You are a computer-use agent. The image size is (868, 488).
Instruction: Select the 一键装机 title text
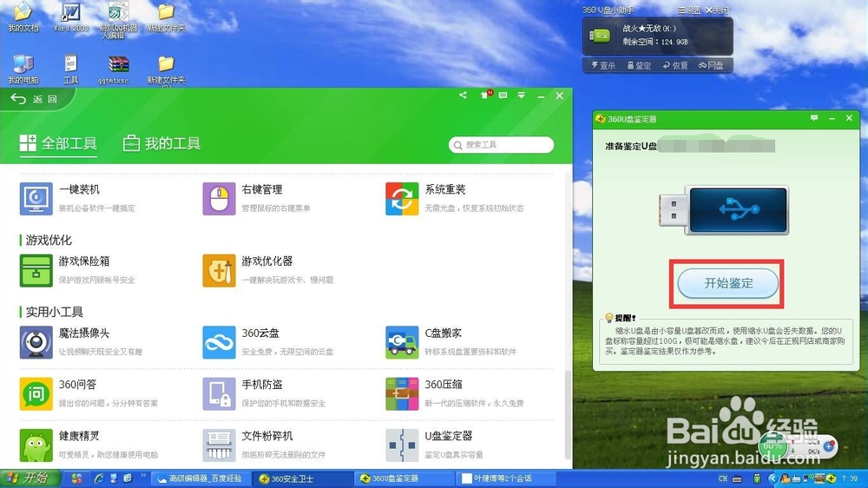pos(79,189)
